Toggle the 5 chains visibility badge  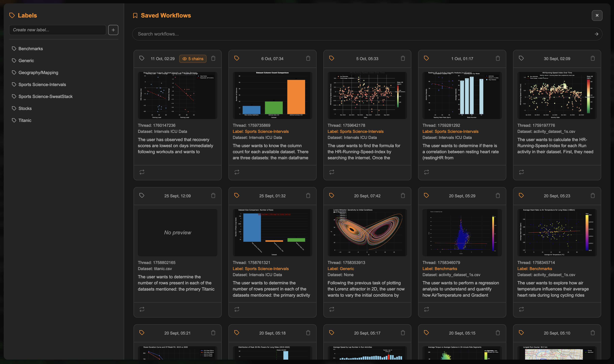point(193,59)
